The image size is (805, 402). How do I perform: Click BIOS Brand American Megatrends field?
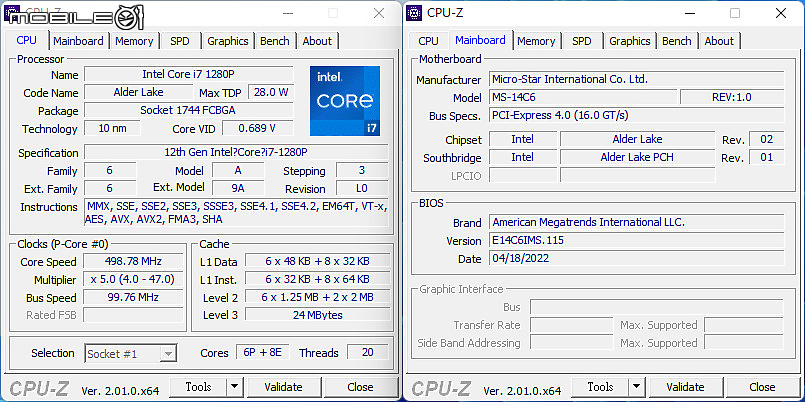[637, 222]
